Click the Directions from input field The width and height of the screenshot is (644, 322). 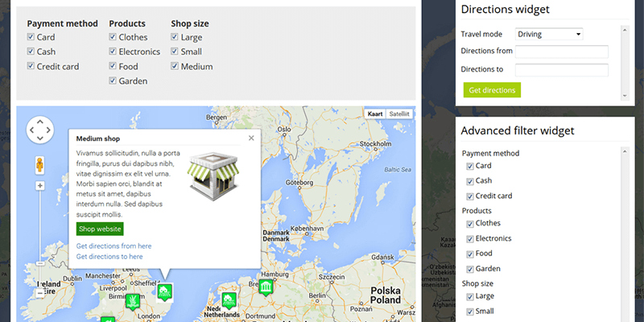click(561, 52)
